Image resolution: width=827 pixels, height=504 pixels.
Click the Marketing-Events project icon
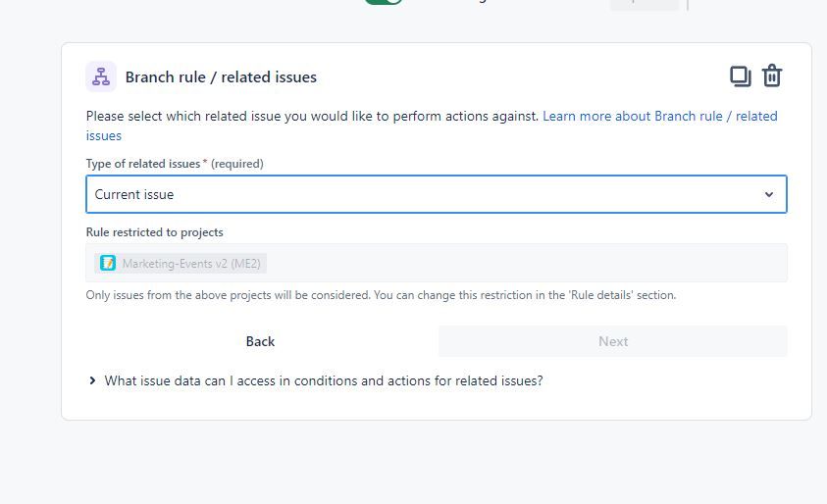pos(108,263)
